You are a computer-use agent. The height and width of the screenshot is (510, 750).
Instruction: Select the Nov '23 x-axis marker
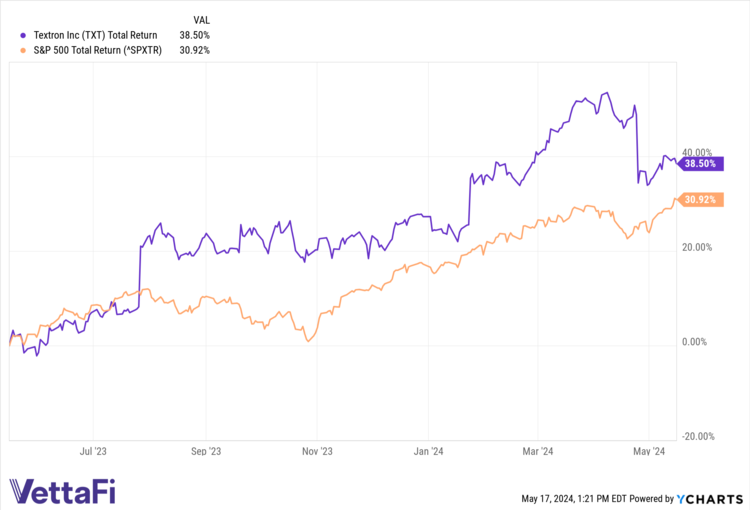point(318,452)
